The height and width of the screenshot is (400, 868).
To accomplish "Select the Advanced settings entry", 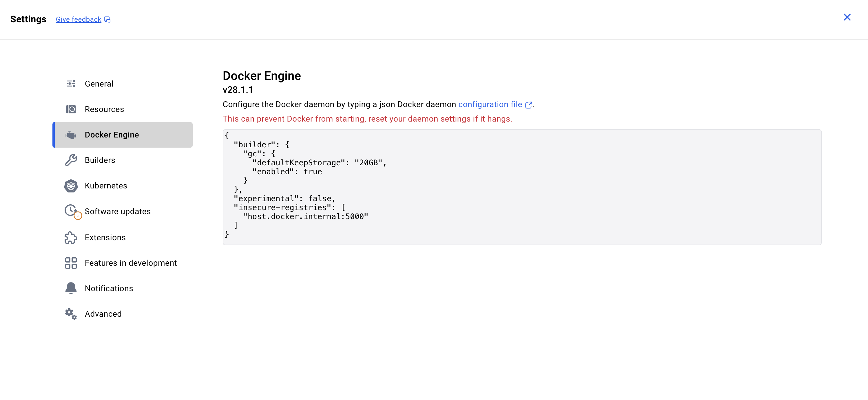I will tap(103, 314).
